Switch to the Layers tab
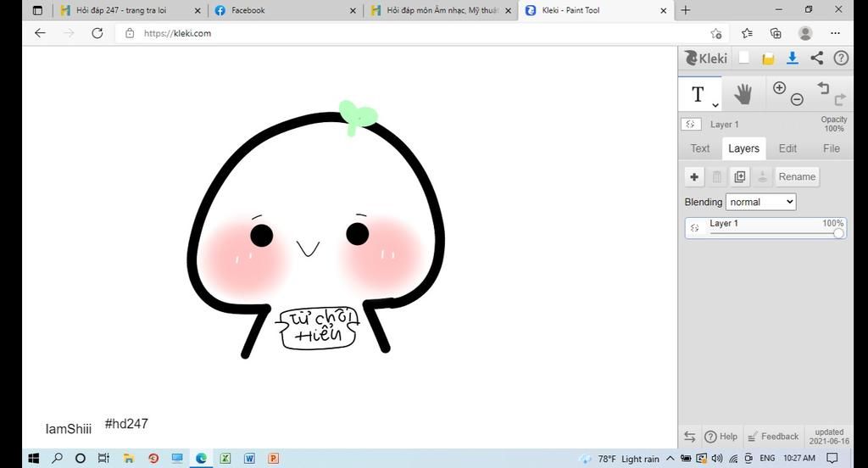The width and height of the screenshot is (868, 468). pos(743,148)
